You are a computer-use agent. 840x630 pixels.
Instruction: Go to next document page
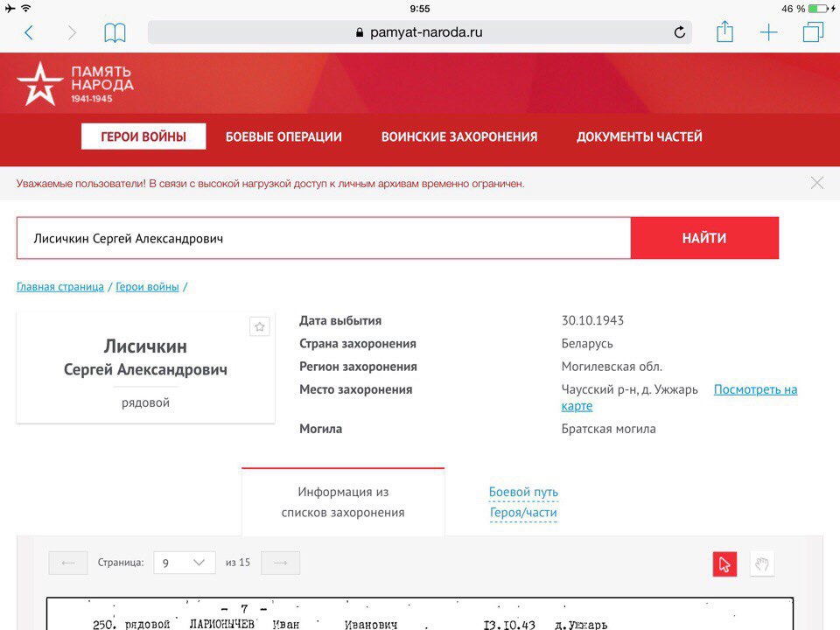280,563
